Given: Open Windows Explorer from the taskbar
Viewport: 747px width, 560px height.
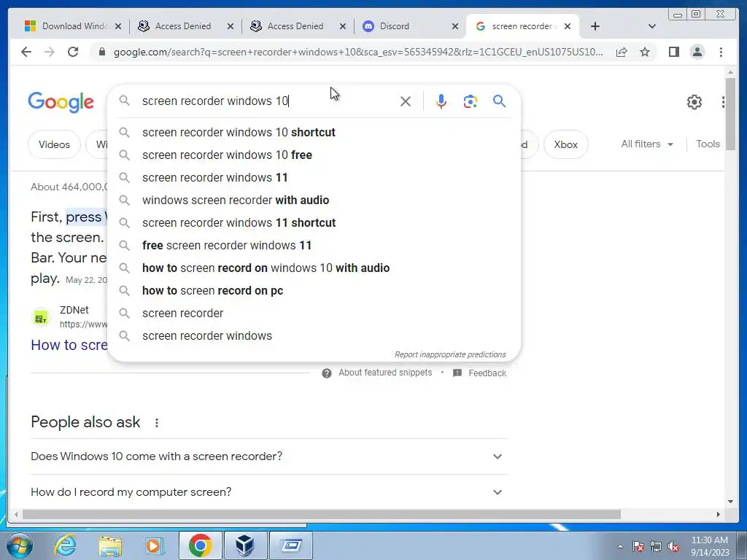Looking at the screenshot, I should pyautogui.click(x=110, y=545).
